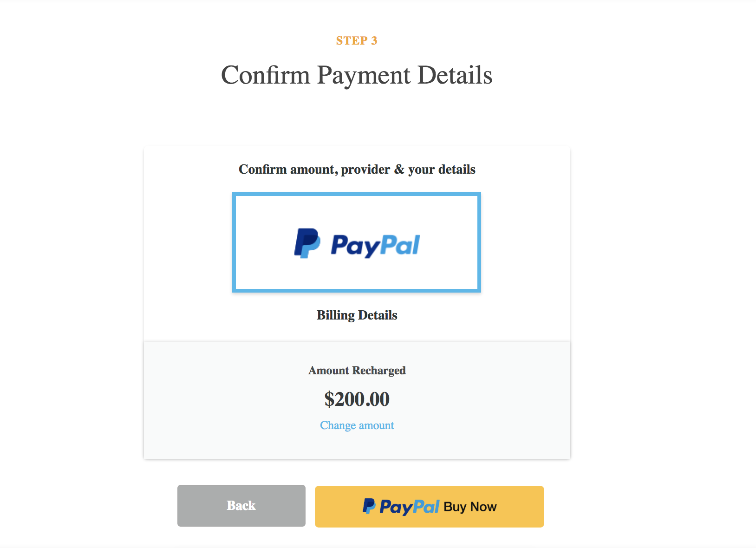Select the Confirm Payment Details heading
The height and width of the screenshot is (548, 756).
point(358,75)
